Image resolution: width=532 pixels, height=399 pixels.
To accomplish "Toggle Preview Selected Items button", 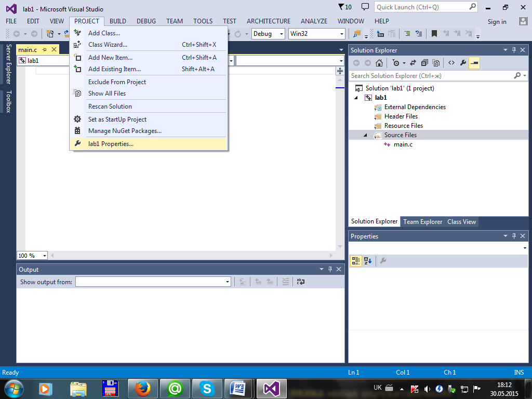I will pos(474,63).
